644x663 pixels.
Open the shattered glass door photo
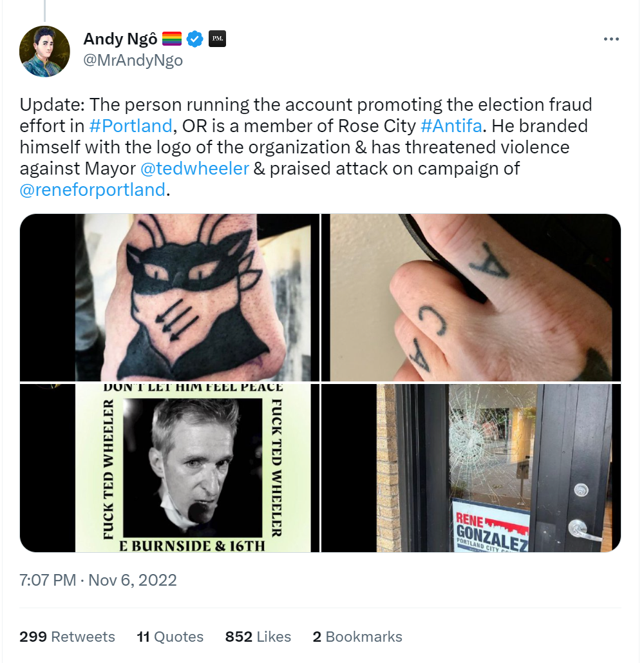[x=471, y=468]
